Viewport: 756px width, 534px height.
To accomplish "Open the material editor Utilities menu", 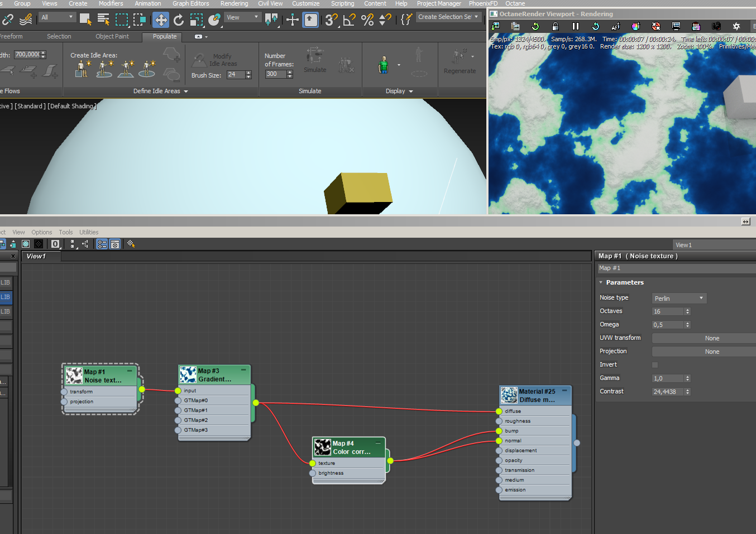I will click(89, 232).
